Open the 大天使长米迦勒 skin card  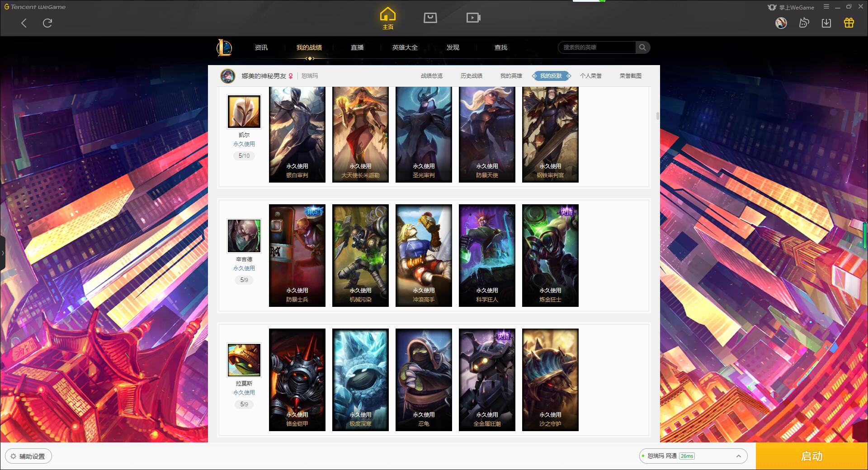click(x=360, y=135)
